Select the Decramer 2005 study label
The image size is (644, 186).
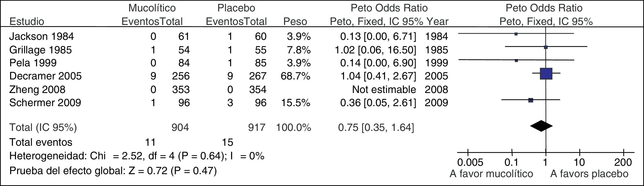(x=46, y=76)
